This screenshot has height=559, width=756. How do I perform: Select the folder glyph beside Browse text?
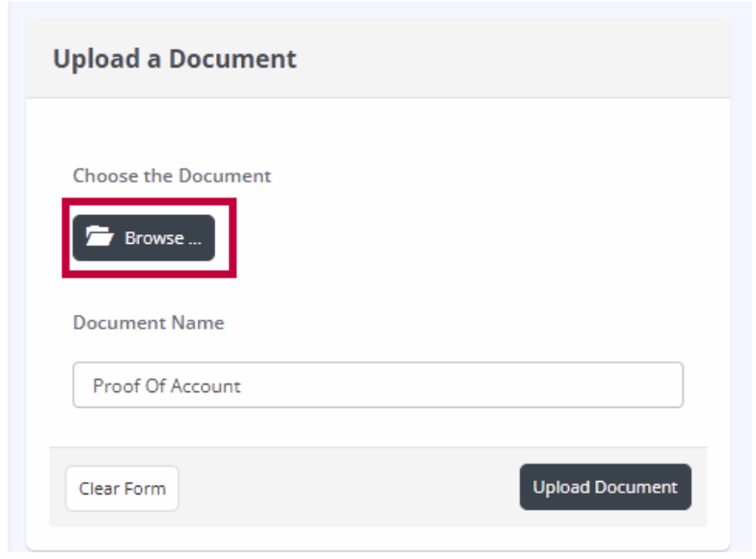99,237
